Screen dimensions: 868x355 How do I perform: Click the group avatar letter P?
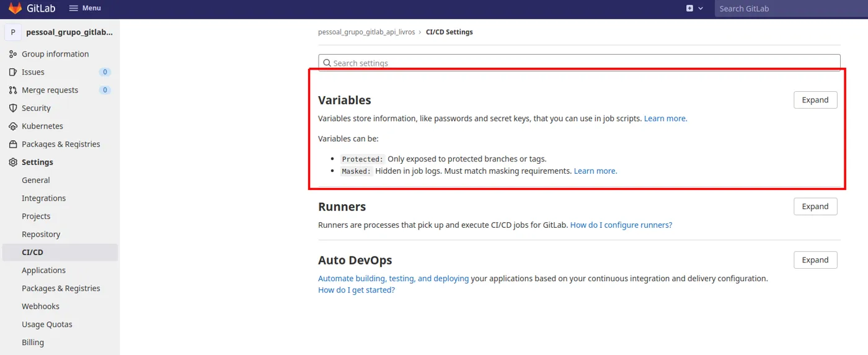point(13,32)
